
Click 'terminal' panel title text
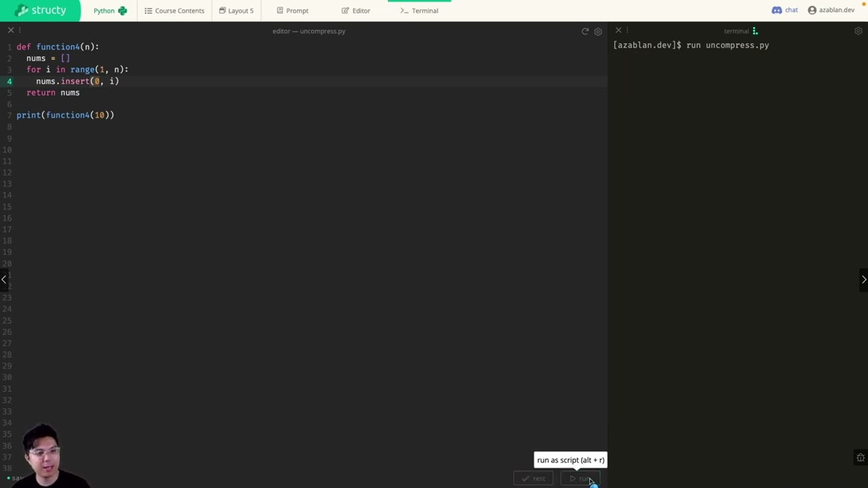tap(736, 31)
